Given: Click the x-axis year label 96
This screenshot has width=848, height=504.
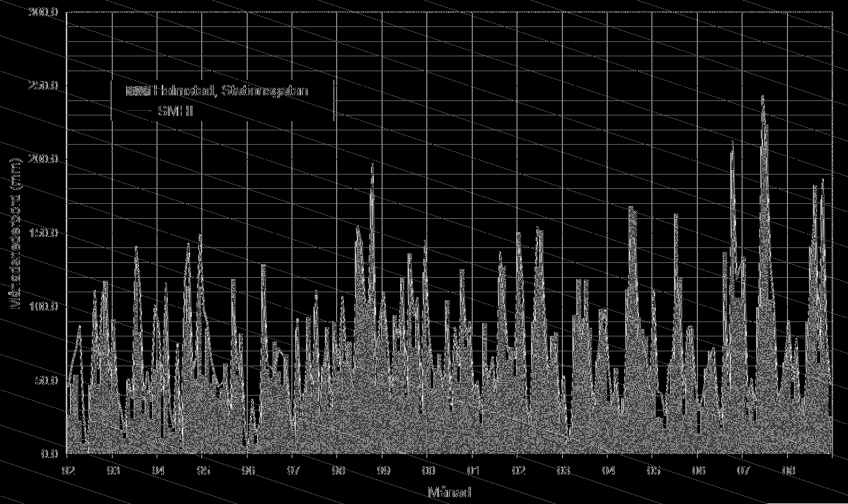Looking at the screenshot, I should pos(247,471).
